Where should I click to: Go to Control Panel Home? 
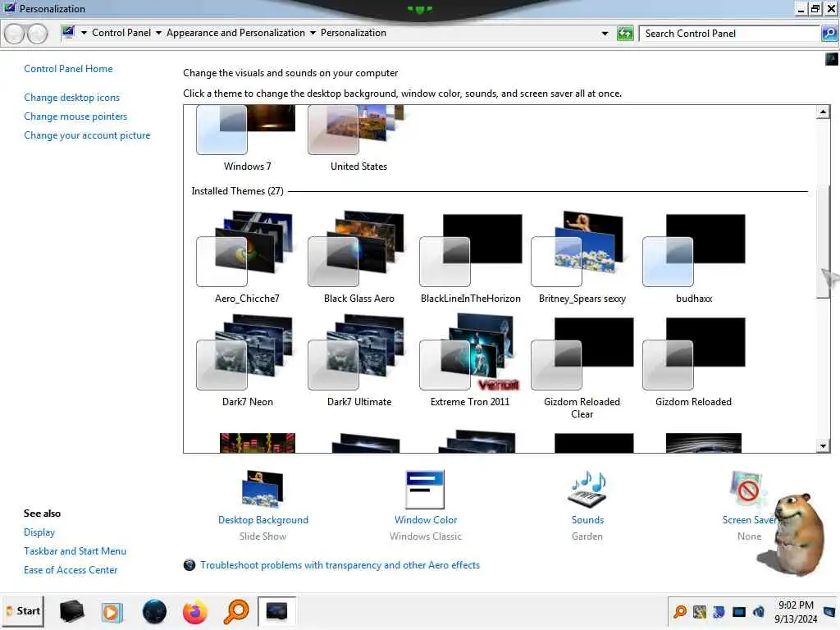pyautogui.click(x=68, y=69)
